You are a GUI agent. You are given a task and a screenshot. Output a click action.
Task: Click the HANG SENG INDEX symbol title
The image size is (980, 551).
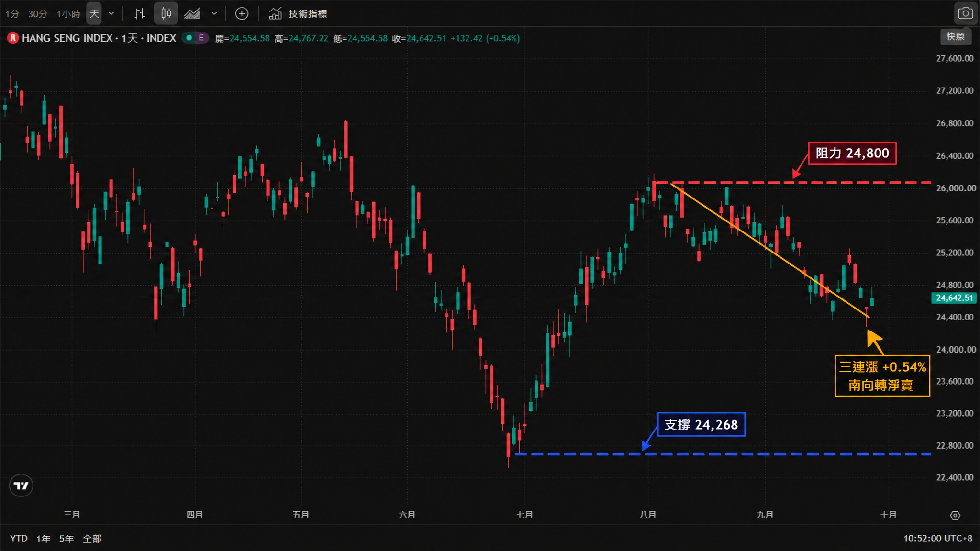(x=67, y=38)
